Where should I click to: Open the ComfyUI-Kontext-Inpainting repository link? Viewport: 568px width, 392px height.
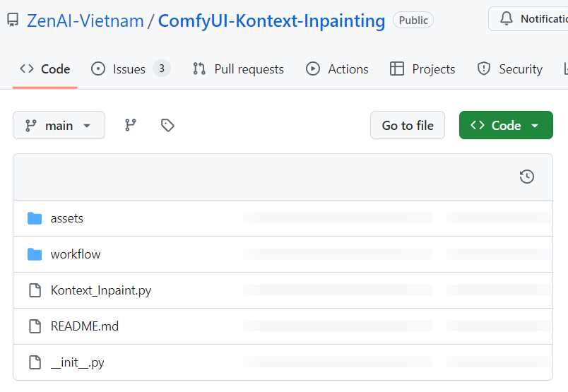[271, 20]
